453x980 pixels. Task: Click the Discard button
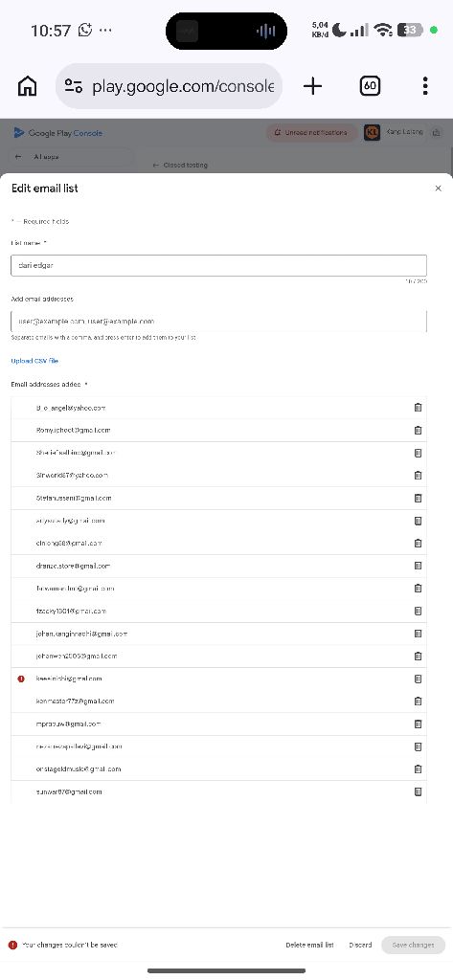click(x=360, y=945)
